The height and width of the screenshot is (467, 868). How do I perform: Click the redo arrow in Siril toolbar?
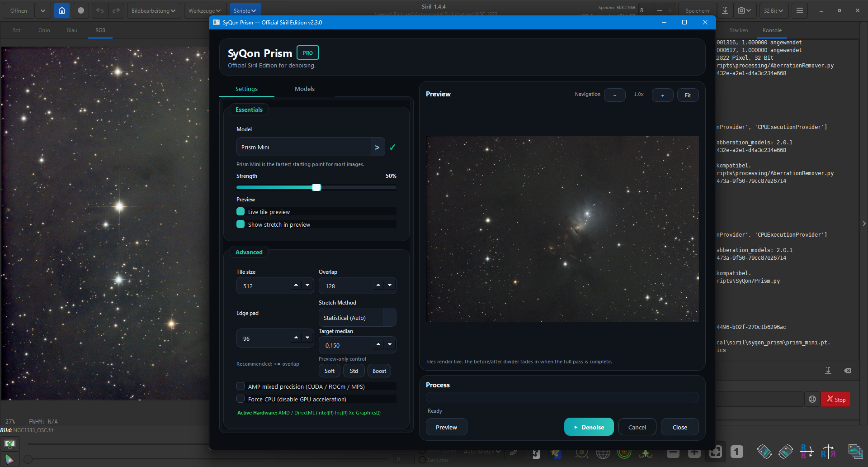tap(116, 10)
